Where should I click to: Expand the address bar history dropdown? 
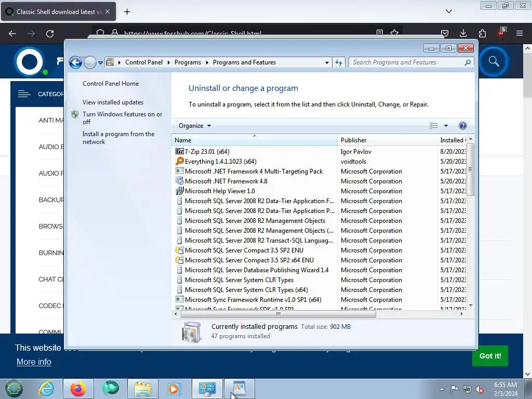tap(327, 63)
